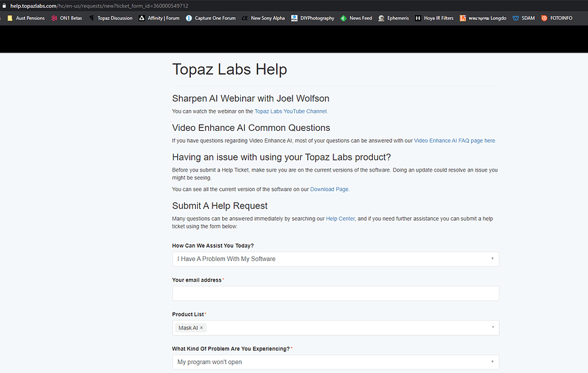
Task: Click the Aust Pensions bookmark folder icon
Action: (10, 18)
